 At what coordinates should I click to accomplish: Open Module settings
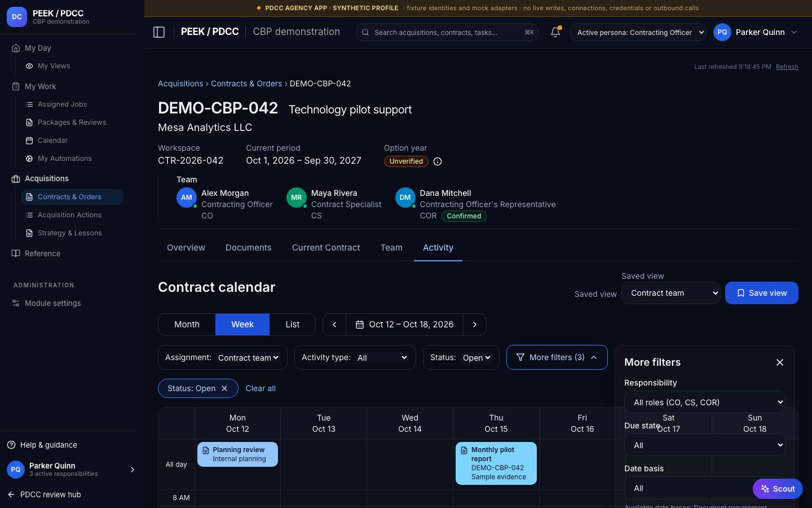click(52, 303)
